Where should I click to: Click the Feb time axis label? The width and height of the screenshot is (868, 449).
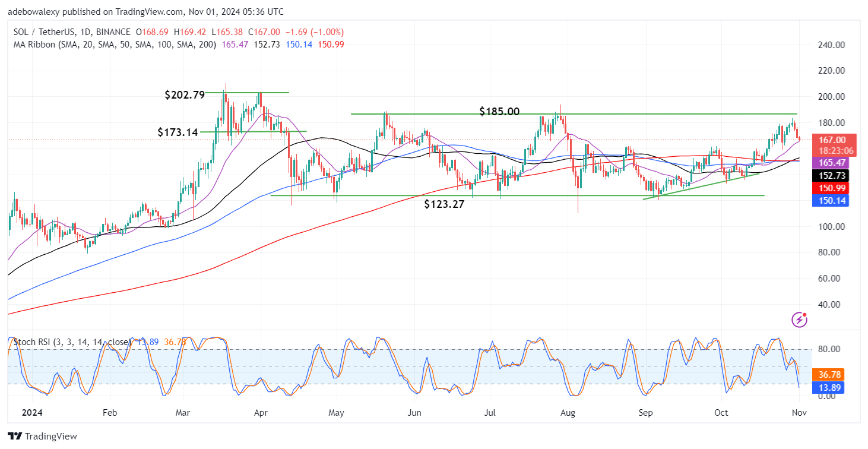(x=110, y=412)
